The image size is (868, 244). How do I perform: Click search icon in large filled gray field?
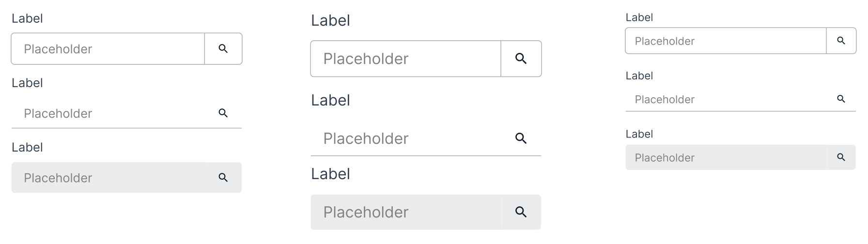[521, 212]
